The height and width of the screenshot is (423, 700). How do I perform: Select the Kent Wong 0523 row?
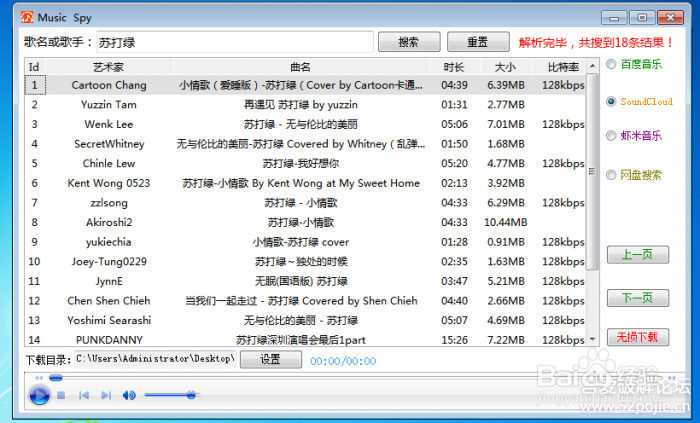(305, 183)
